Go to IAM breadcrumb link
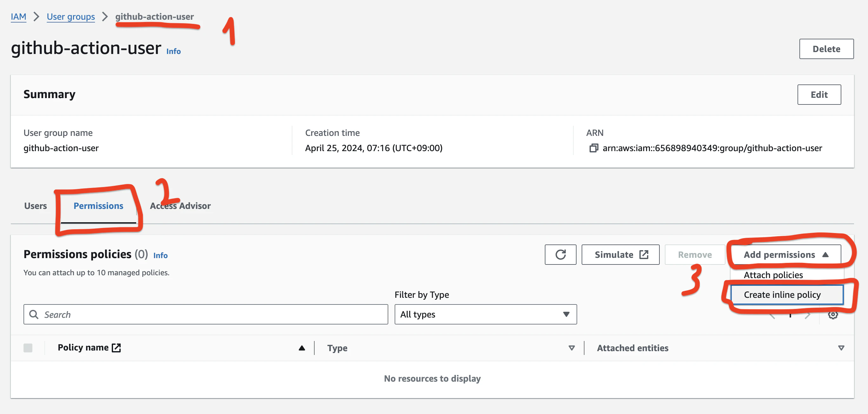The height and width of the screenshot is (414, 868). click(18, 17)
